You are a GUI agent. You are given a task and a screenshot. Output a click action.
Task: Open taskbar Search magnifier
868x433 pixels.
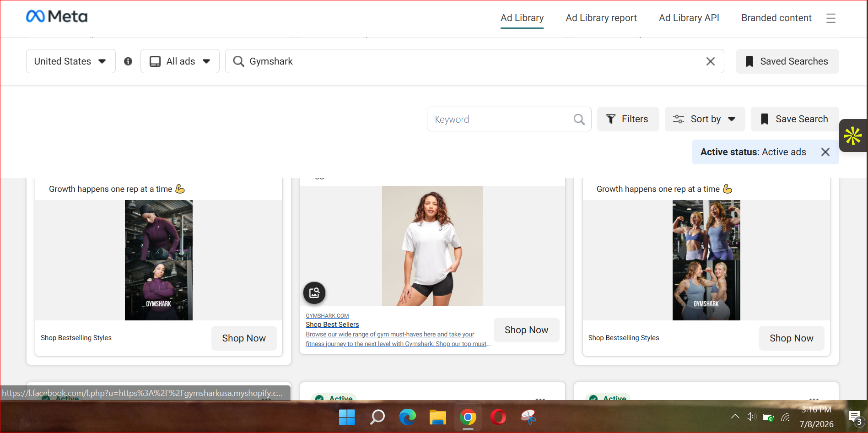(377, 417)
